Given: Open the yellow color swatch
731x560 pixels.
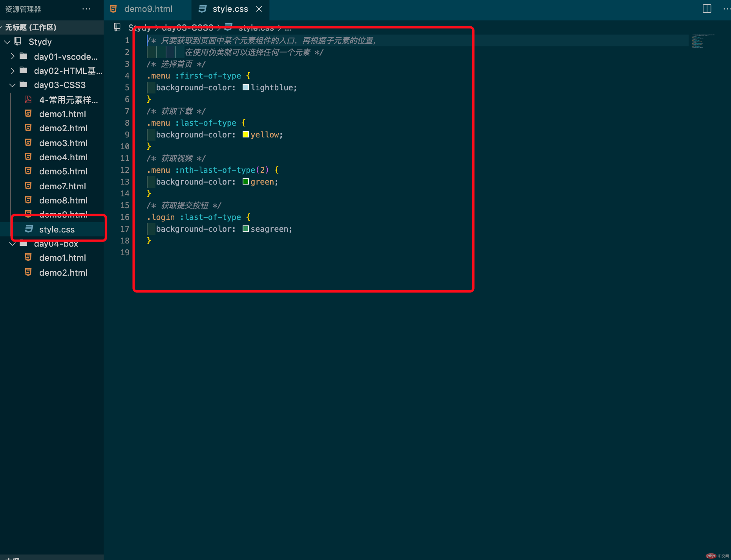Looking at the screenshot, I should [246, 134].
